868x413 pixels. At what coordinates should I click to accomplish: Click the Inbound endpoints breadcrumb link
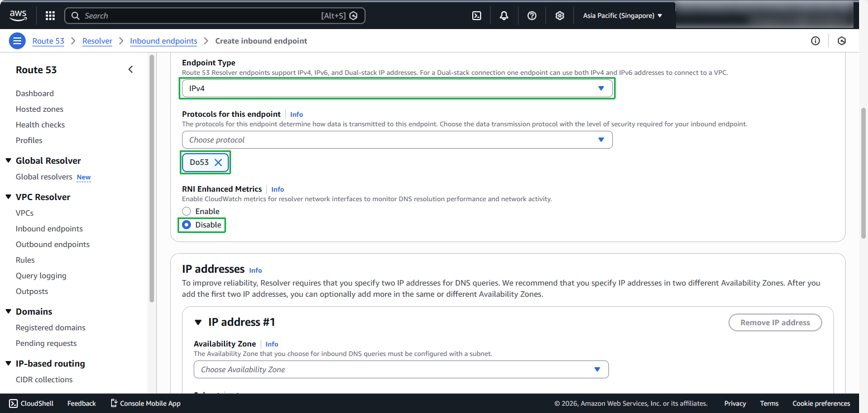pyautogui.click(x=164, y=41)
